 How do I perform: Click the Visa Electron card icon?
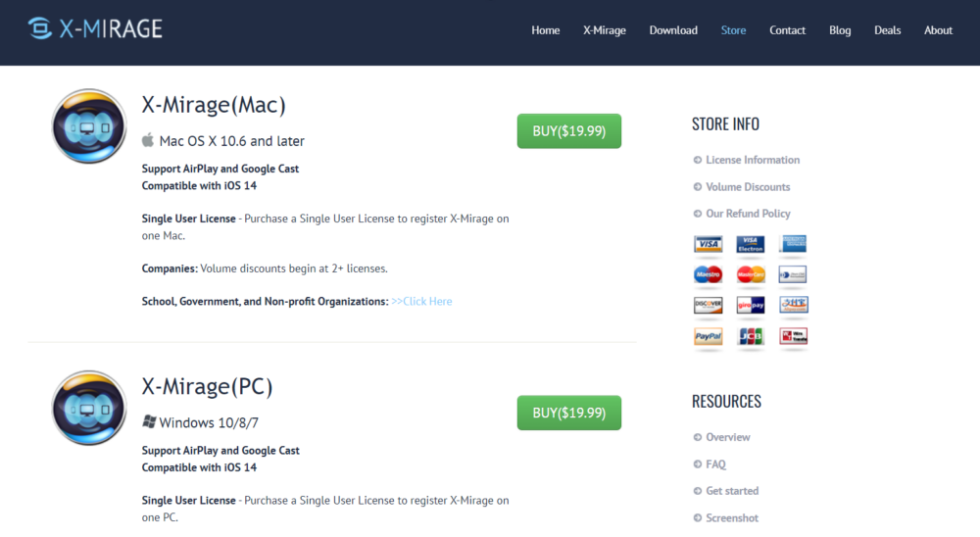coord(751,244)
